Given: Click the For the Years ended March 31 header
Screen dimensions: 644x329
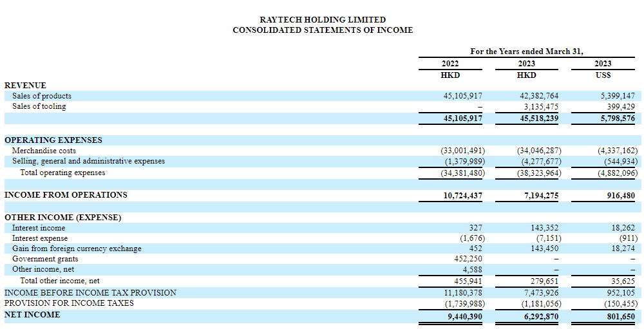Looking at the screenshot, I should point(527,52).
